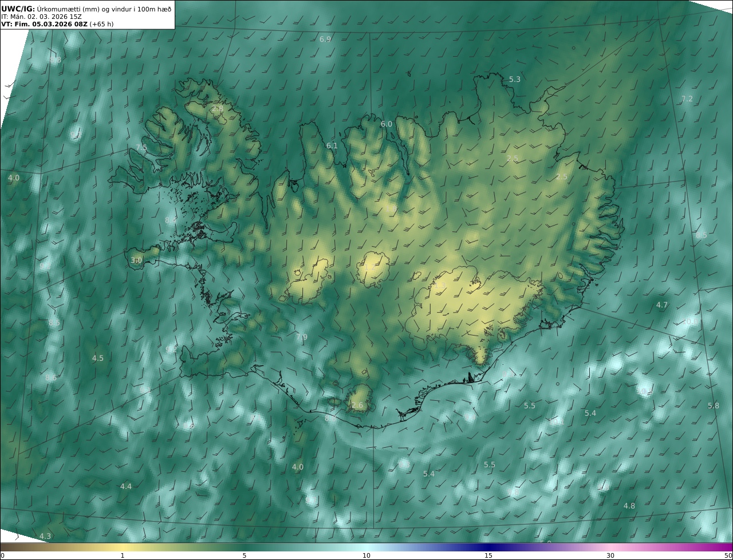Screen dimensions: 733x560
Task: Click the 7.5 value label
Action: point(141,147)
